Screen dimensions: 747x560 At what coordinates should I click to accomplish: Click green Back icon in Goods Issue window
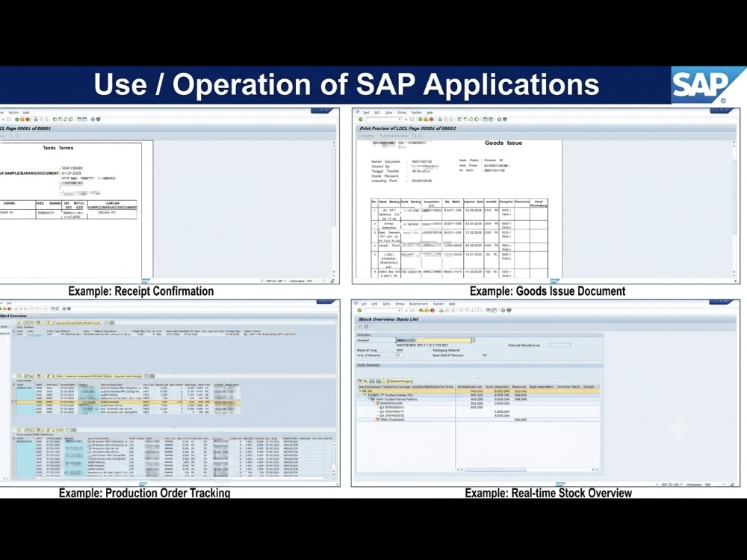[420, 119]
